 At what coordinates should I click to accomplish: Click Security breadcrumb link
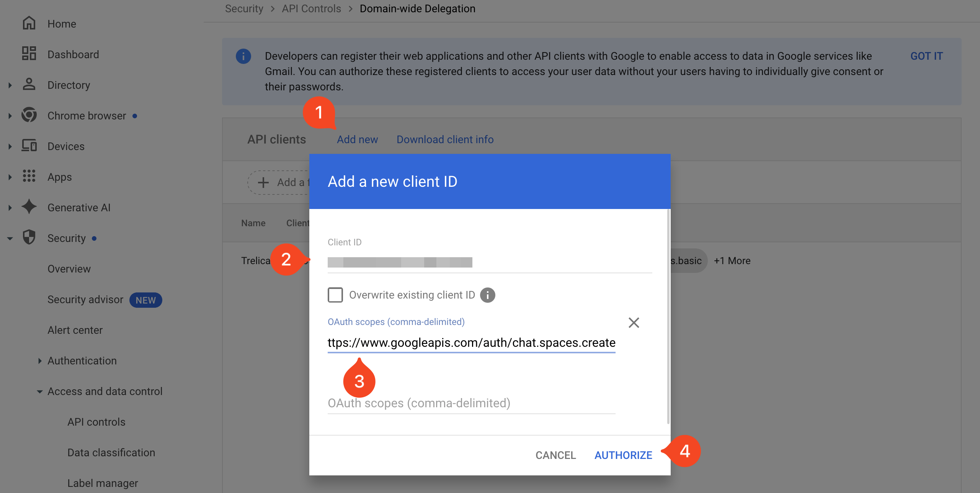click(244, 8)
